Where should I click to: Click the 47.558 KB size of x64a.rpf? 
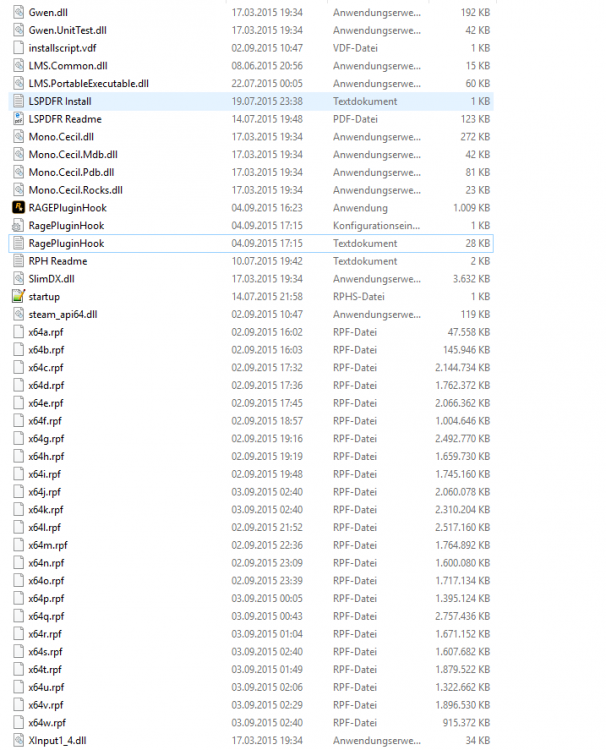469,332
